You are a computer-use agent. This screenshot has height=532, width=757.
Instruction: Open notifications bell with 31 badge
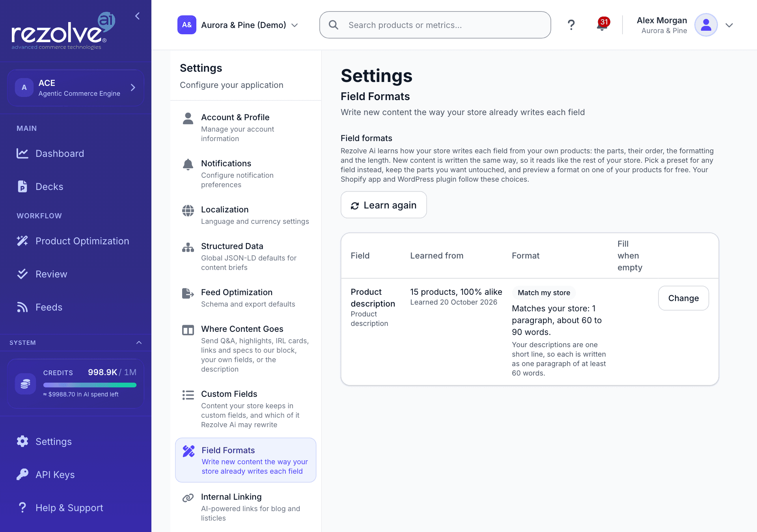tap(602, 25)
